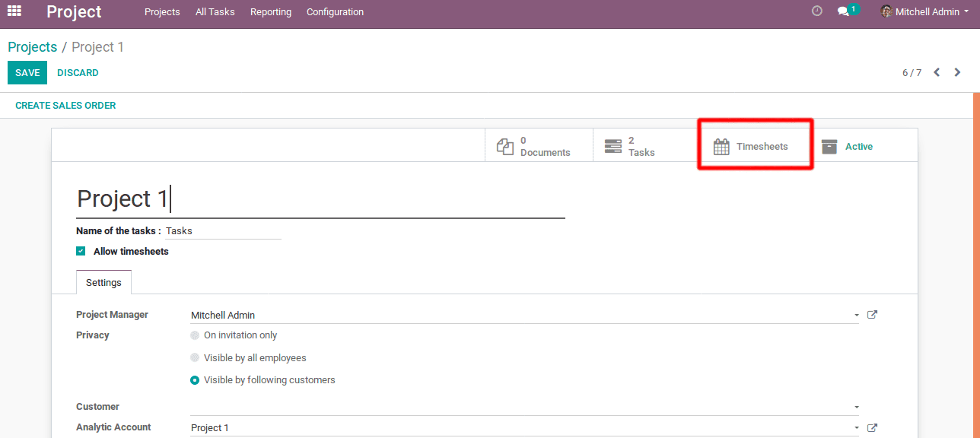Select the Settings tab

tap(103, 282)
